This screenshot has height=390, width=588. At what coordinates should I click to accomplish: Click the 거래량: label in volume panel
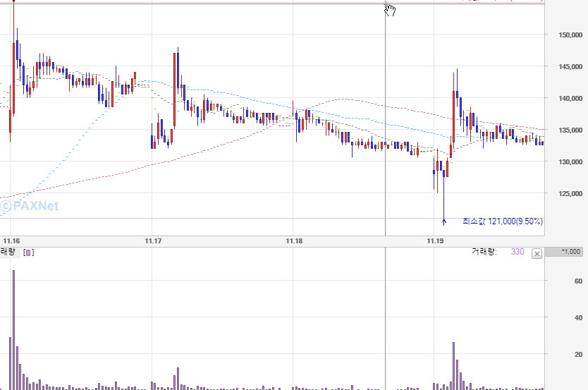click(484, 252)
